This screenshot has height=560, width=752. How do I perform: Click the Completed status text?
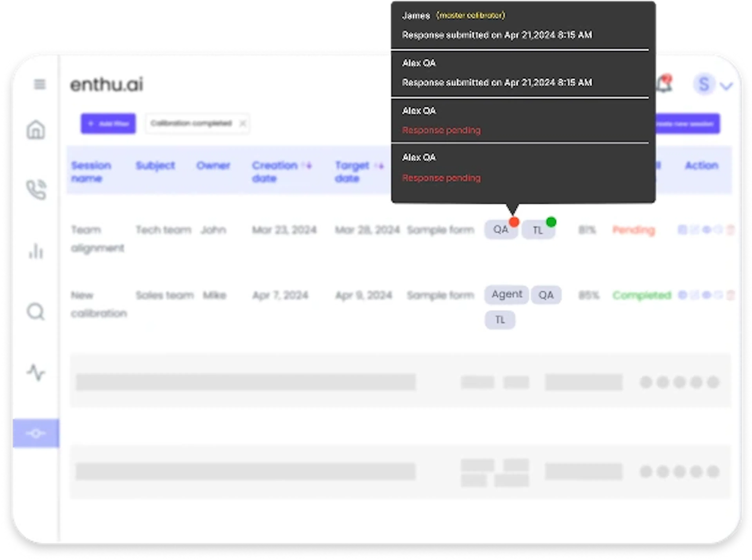[x=642, y=296]
